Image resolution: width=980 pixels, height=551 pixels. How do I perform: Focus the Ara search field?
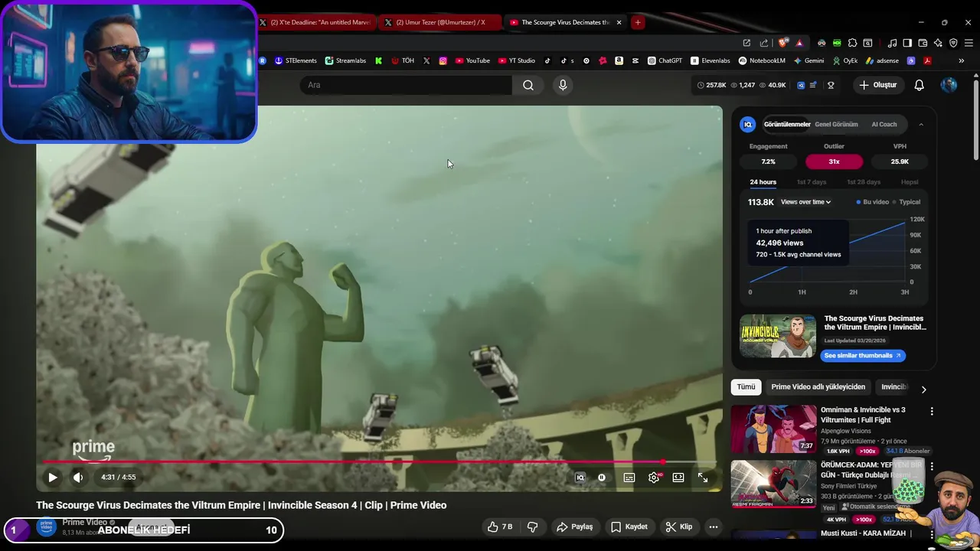[406, 85]
